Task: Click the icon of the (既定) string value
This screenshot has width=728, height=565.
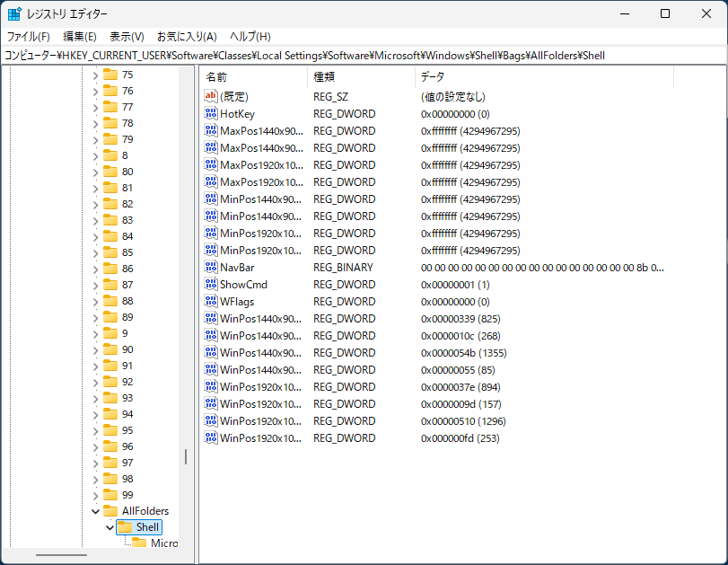Action: (211, 96)
